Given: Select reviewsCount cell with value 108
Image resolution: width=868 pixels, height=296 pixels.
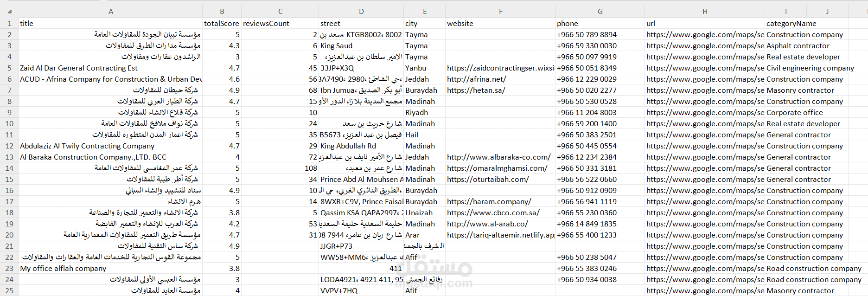Looking at the screenshot, I should point(280,168).
